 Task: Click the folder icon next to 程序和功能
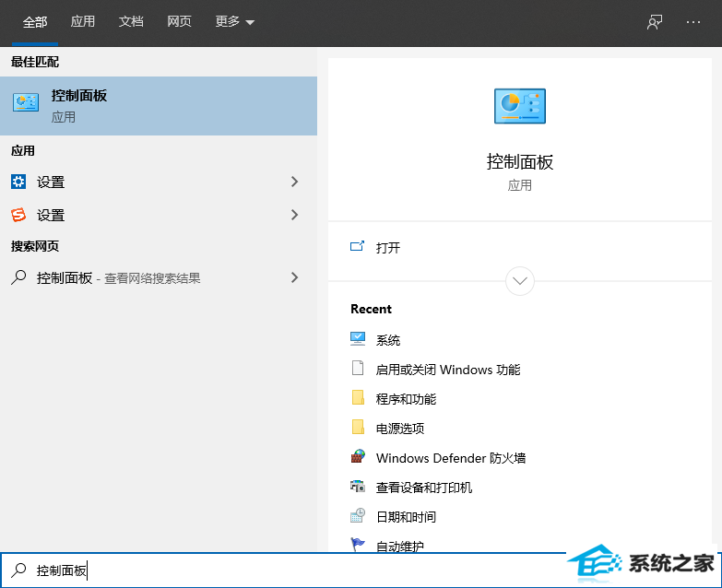pyautogui.click(x=358, y=397)
